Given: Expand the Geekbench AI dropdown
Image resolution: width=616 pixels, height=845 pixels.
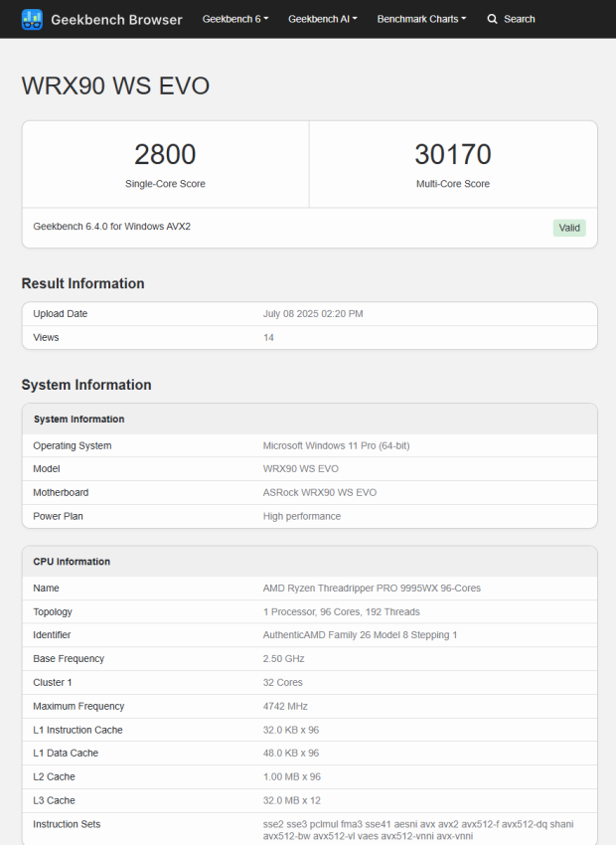Looking at the screenshot, I should coord(322,19).
